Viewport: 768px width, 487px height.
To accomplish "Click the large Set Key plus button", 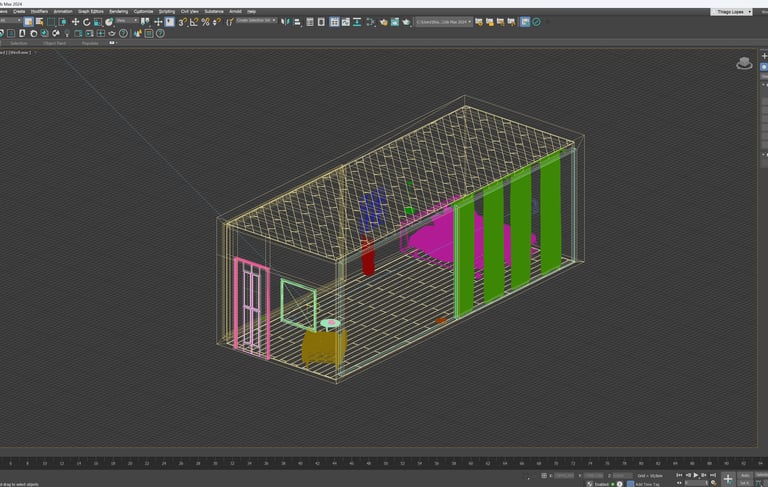I will pyautogui.click(x=727, y=479).
